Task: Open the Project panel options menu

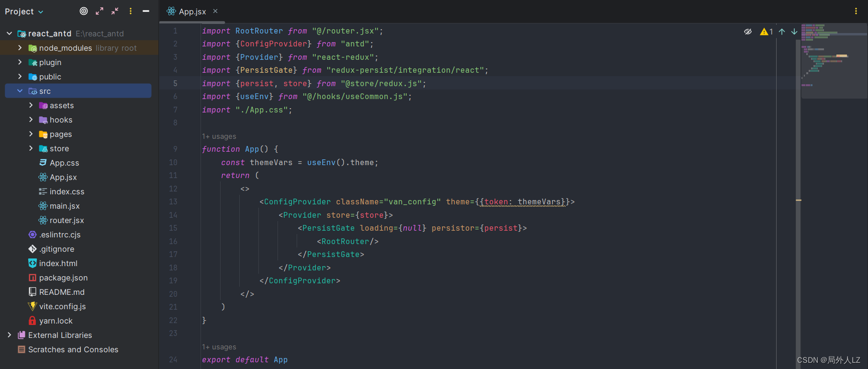Action: (x=131, y=11)
